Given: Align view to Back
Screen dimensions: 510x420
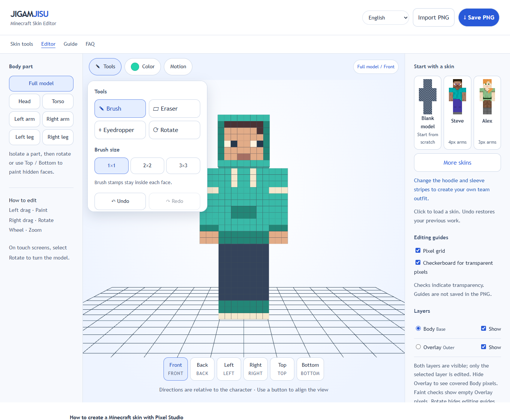Looking at the screenshot, I should [x=202, y=369].
